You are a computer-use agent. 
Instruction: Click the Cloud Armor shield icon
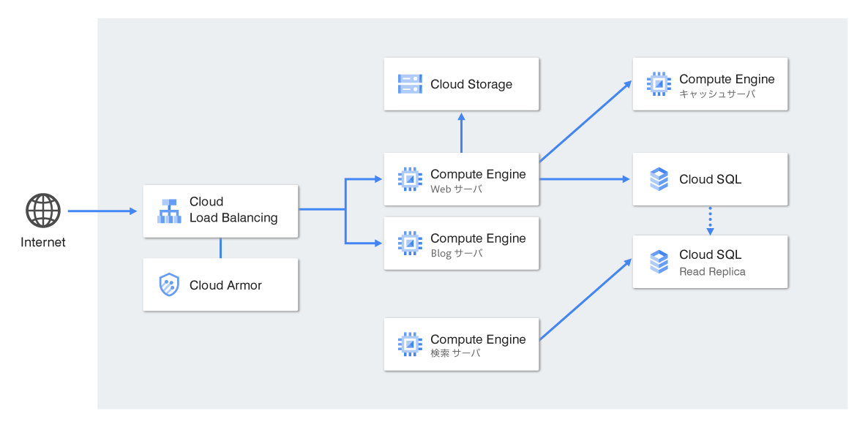click(169, 285)
